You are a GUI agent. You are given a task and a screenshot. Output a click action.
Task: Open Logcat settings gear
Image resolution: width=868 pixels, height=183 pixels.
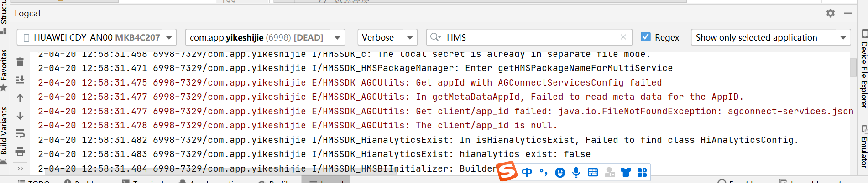(831, 13)
